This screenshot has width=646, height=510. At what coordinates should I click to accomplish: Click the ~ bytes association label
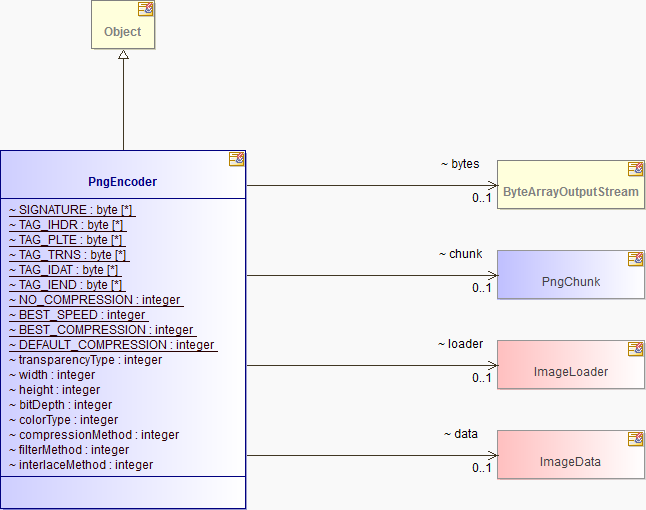[x=460, y=164]
